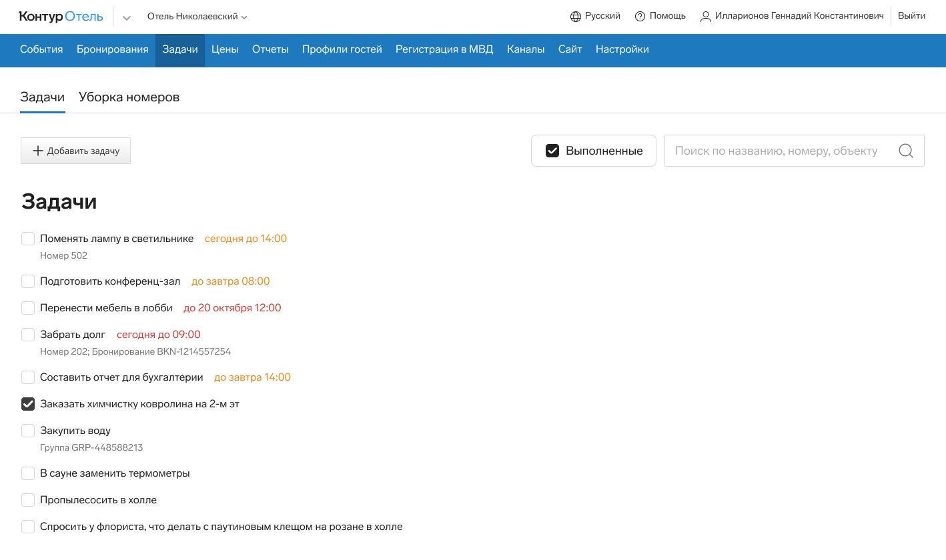This screenshot has height=560, width=946.
Task: Click the user profile icon
Action: click(706, 16)
